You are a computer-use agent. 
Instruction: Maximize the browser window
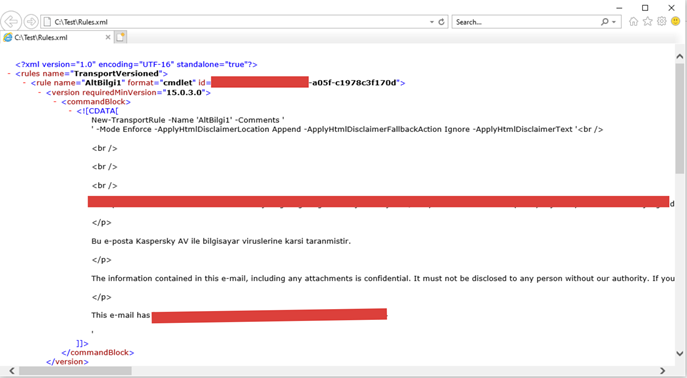[x=645, y=8]
